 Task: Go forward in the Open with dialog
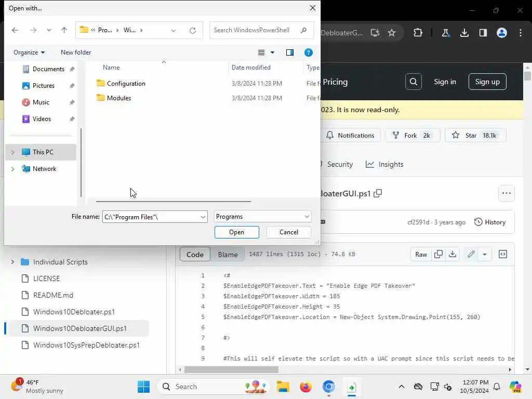33,30
